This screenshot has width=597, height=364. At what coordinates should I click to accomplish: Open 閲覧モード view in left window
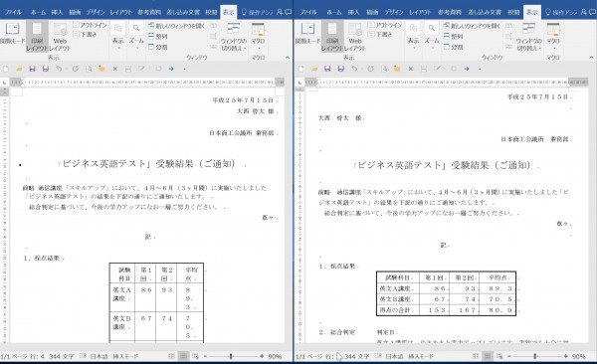pyautogui.click(x=12, y=35)
